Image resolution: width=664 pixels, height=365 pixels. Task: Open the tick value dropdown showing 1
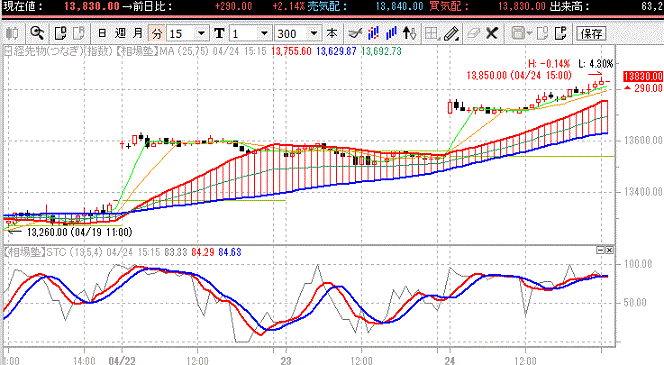coord(264,33)
